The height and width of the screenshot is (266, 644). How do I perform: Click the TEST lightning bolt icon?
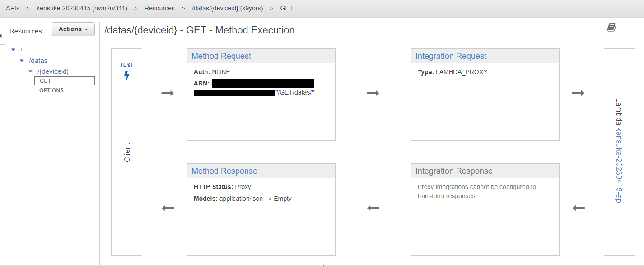(126, 76)
